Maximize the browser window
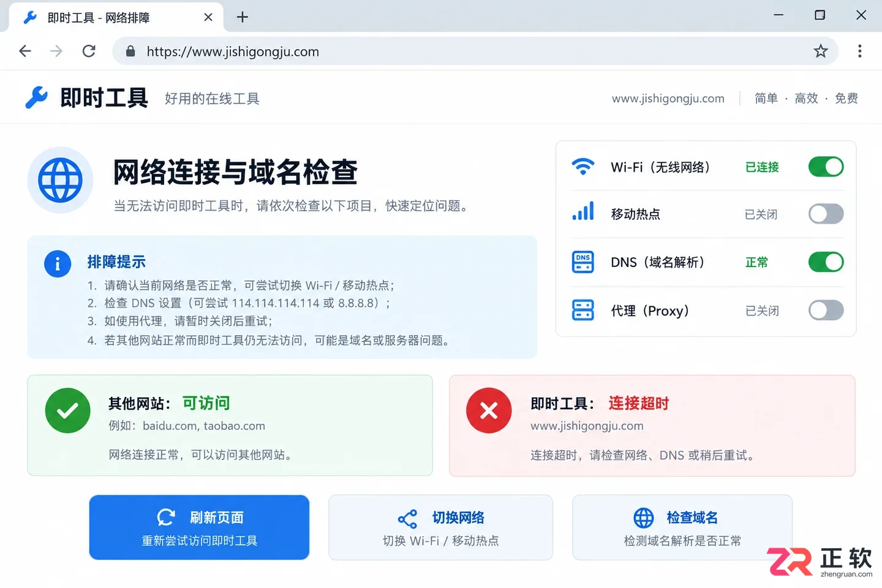 pyautogui.click(x=820, y=15)
